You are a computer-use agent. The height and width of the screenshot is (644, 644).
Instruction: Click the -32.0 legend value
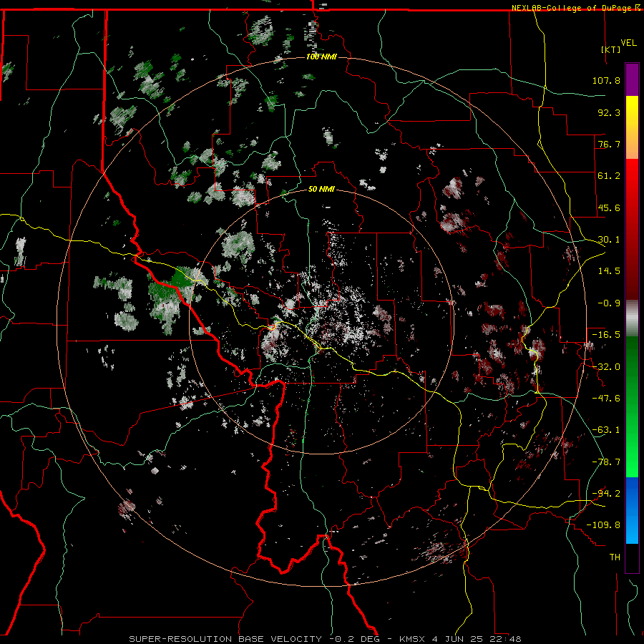click(x=606, y=367)
